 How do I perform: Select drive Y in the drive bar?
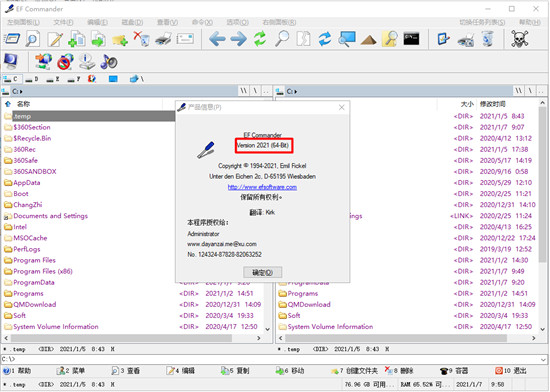(x=74, y=79)
